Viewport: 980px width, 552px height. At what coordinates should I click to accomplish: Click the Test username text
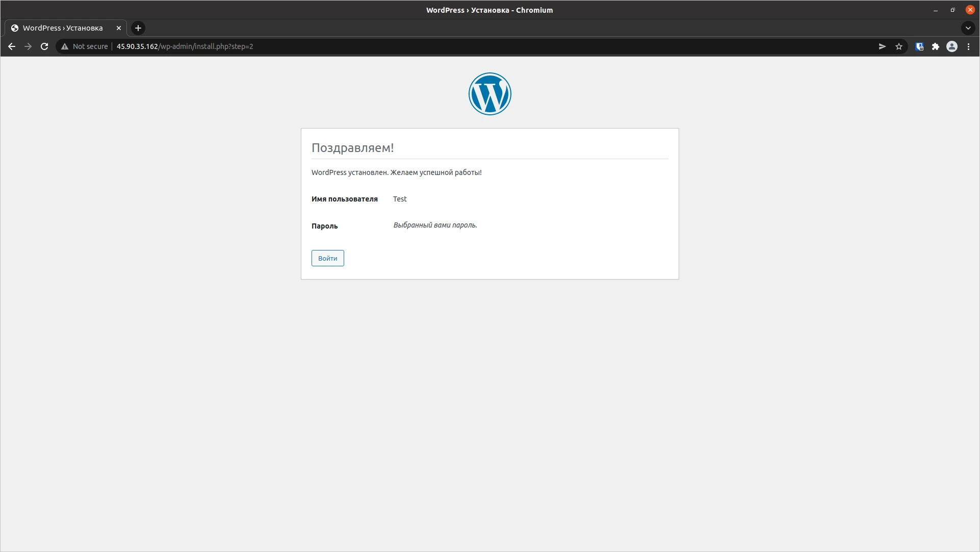[x=400, y=199]
